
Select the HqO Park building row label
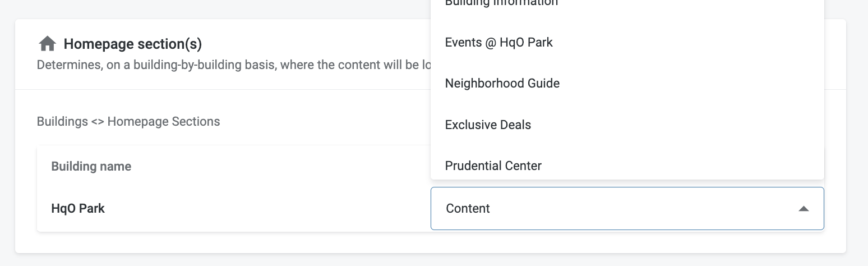(x=78, y=209)
